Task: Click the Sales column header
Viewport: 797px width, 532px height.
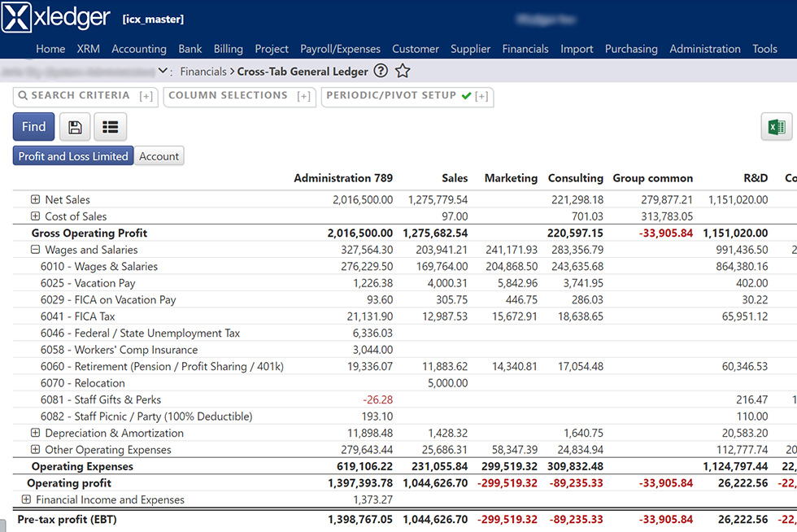Action: pyautogui.click(x=455, y=178)
